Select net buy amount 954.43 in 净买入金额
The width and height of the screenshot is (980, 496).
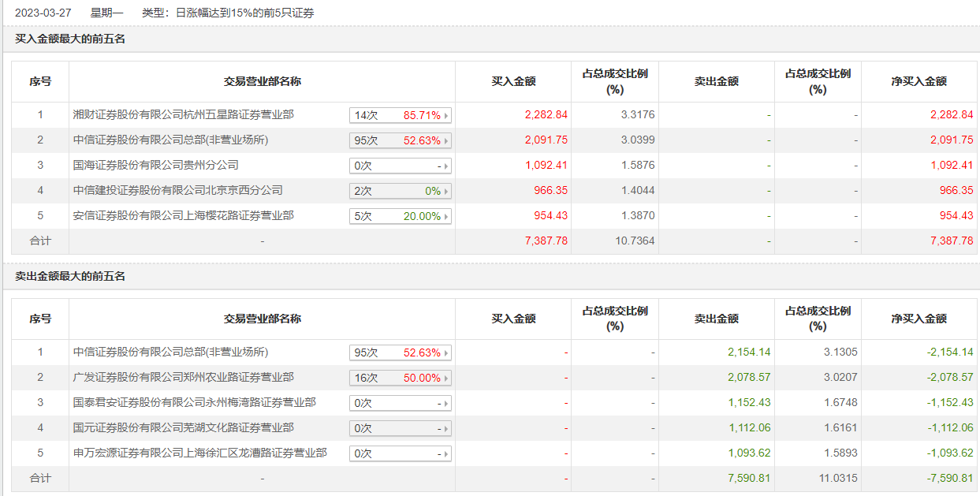point(956,215)
